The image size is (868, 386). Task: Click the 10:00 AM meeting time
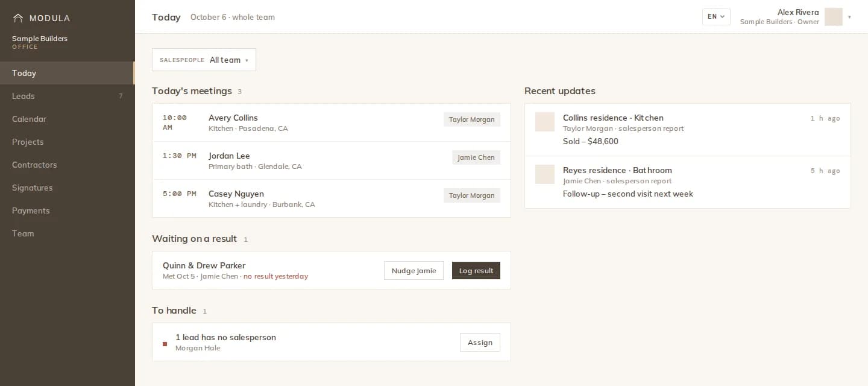175,122
